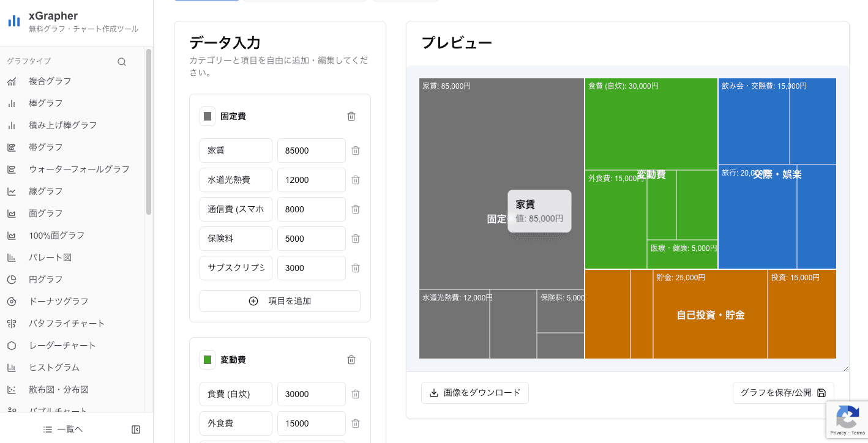Select 円グラフ from graph type list
Viewport: 868px width, 443px height.
pyautogui.click(x=46, y=279)
